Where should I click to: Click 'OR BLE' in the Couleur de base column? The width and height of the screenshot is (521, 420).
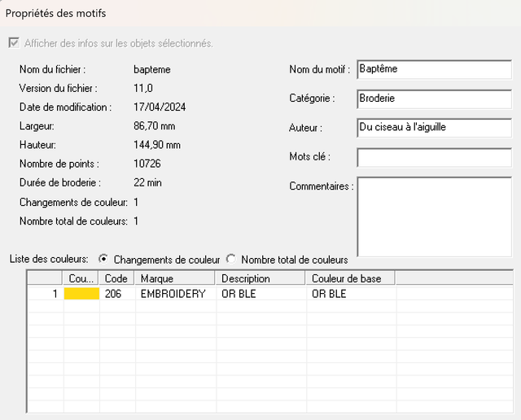(328, 294)
